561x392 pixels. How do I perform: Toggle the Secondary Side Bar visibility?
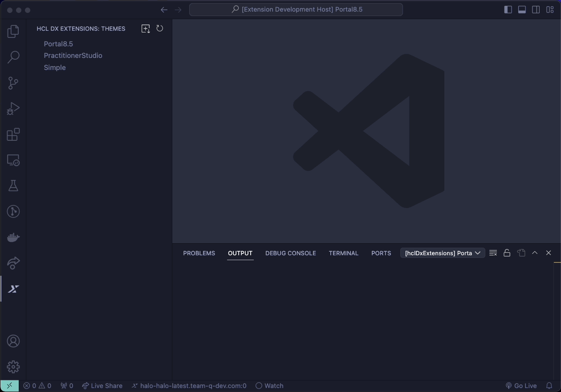(536, 9)
